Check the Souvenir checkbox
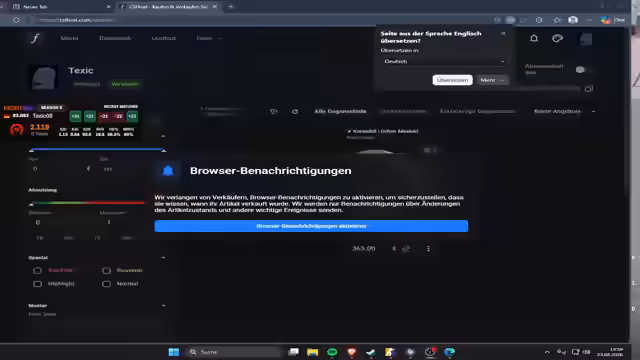 (x=107, y=270)
